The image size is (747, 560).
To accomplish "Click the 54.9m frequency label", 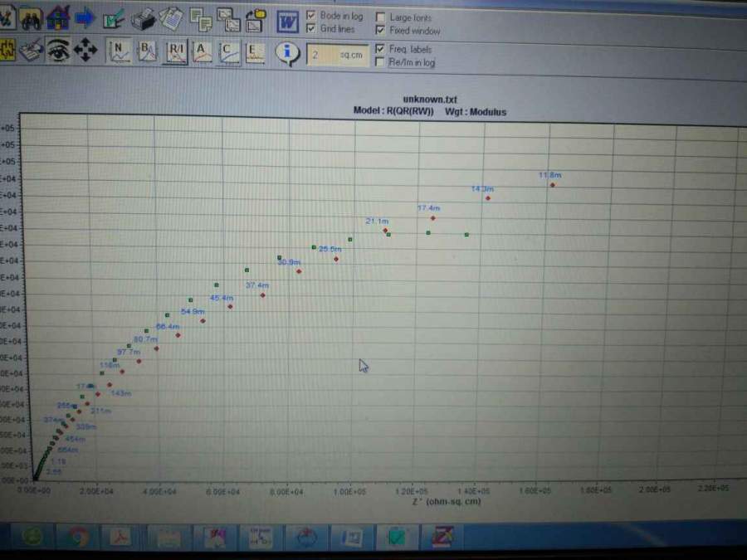I will click(193, 311).
